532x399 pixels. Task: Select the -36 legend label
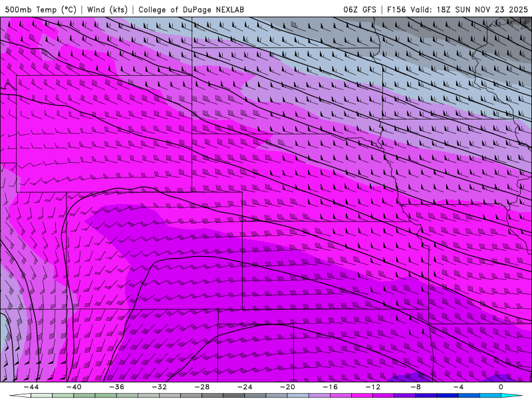point(117,387)
